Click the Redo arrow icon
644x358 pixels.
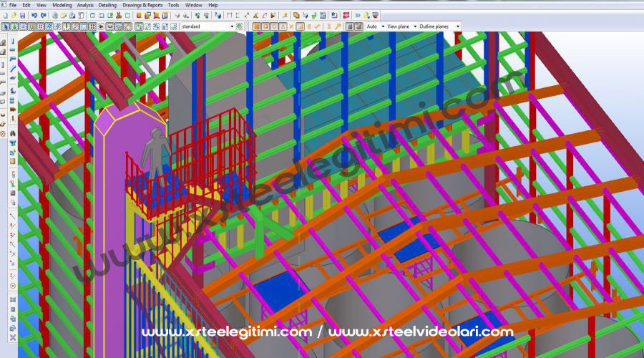tap(43, 15)
